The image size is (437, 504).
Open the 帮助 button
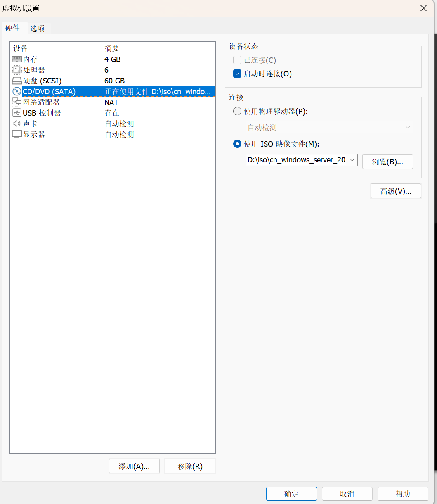click(403, 494)
